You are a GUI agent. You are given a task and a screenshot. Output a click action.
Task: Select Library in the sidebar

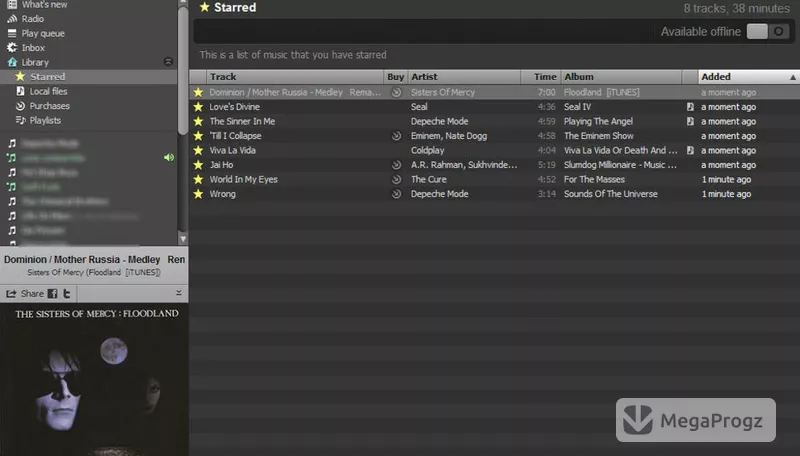click(x=28, y=62)
